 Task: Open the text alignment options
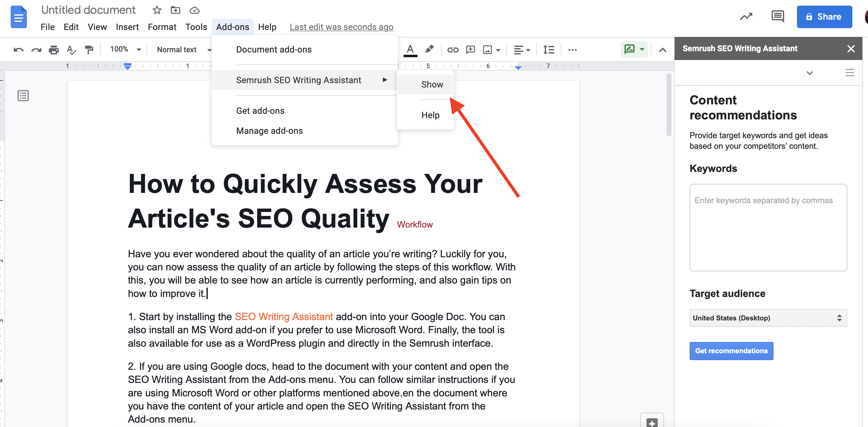522,50
